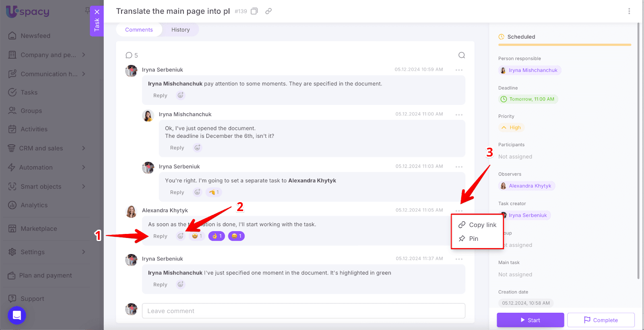Toggle the OK-hand reaction on Alexandra's comment
The width and height of the screenshot is (644, 330).
(217, 236)
